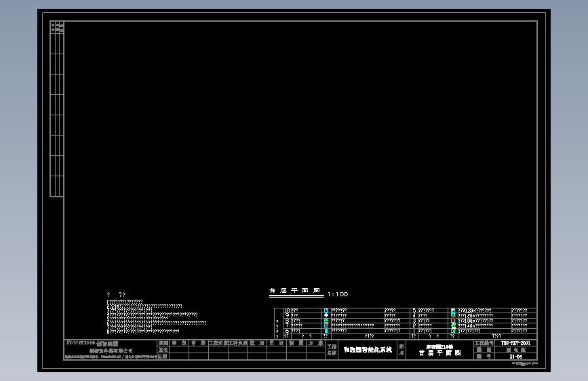Click 首层平面图 in the title block
This screenshot has width=588, height=381.
coord(439,353)
